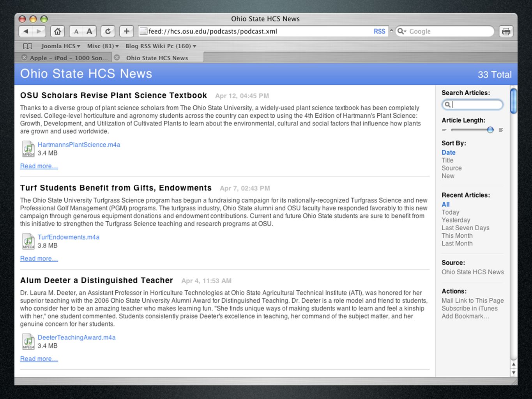Screen dimensions: 532x399
Task: Print the page using the printer icon
Action: pyautogui.click(x=506, y=32)
